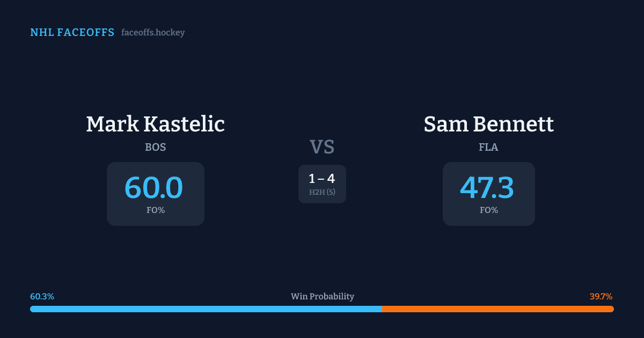The width and height of the screenshot is (644, 338).
Task: Click the 60.3% win probability figure
Action: point(42,297)
